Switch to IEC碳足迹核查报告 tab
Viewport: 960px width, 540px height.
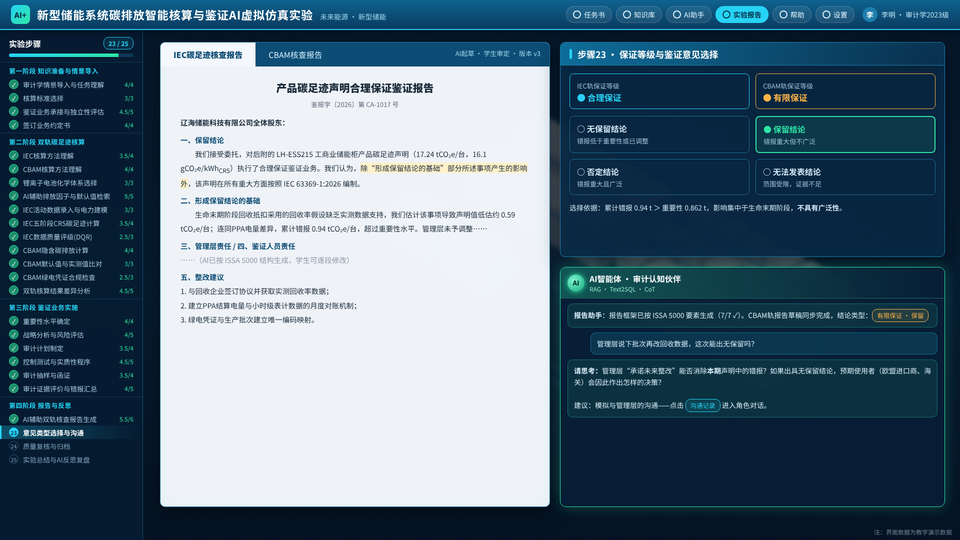click(208, 54)
